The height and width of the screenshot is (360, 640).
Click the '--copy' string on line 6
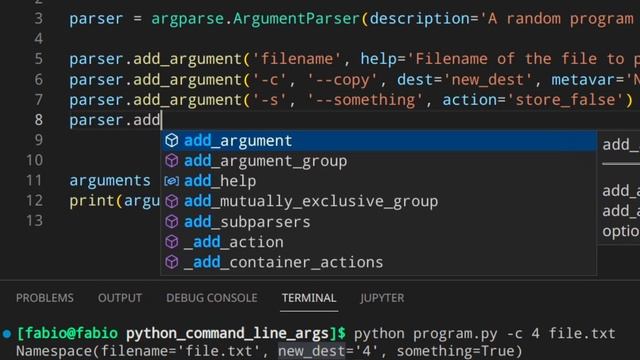342,80
